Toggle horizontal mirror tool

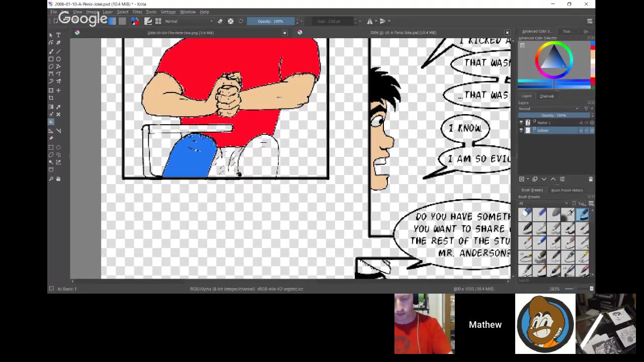pos(370,21)
